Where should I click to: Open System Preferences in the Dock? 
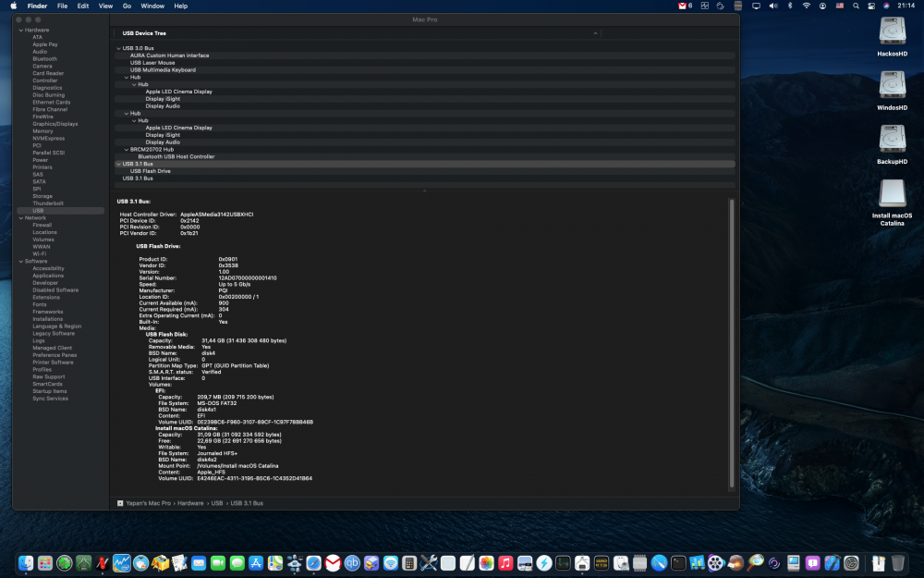pos(851,563)
